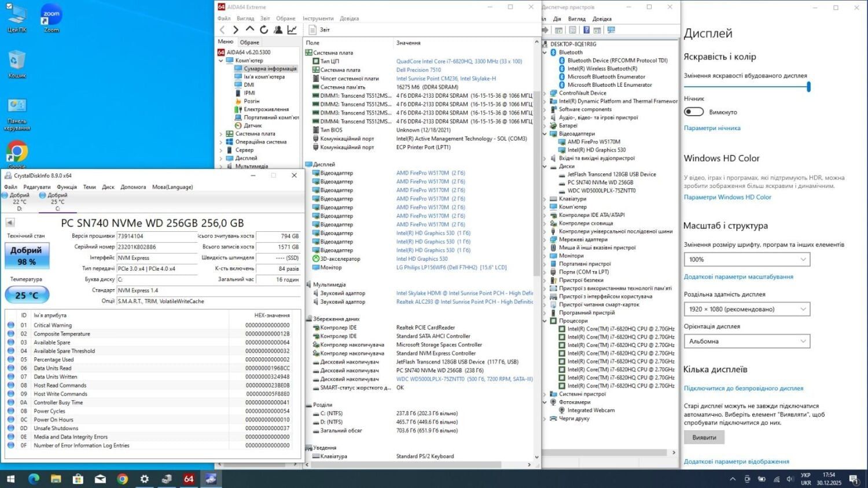Click the previous disk arrow in CrystalDiskInfo
Viewport: 868px width, 488px height.
(x=10, y=222)
